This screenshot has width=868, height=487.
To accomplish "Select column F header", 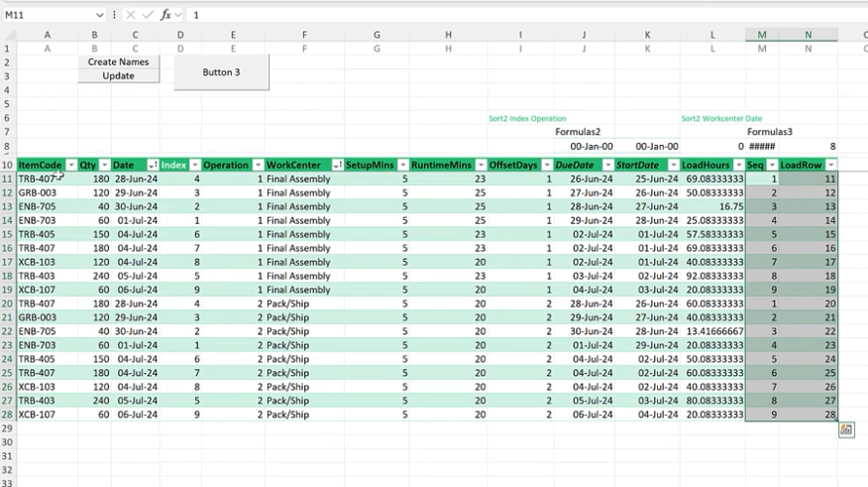I will point(304,35).
